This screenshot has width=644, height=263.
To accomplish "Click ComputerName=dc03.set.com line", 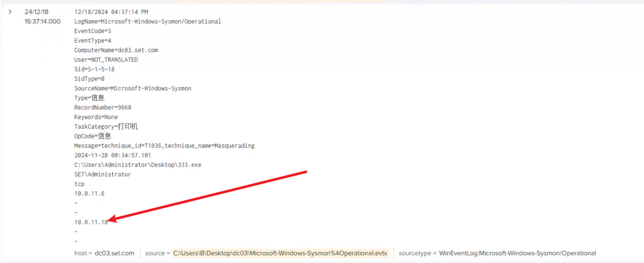I will (x=116, y=50).
